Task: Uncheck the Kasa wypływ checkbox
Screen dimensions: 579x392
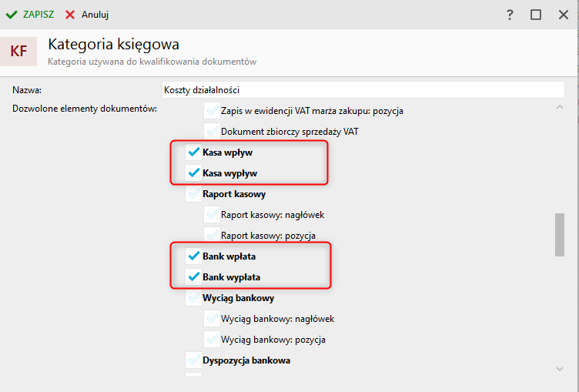Action: coord(194,173)
